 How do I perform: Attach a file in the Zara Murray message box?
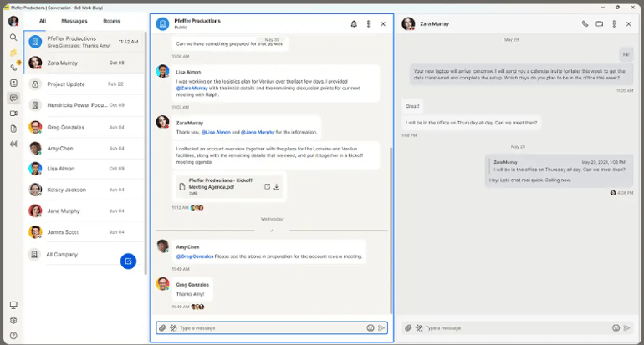click(x=408, y=328)
